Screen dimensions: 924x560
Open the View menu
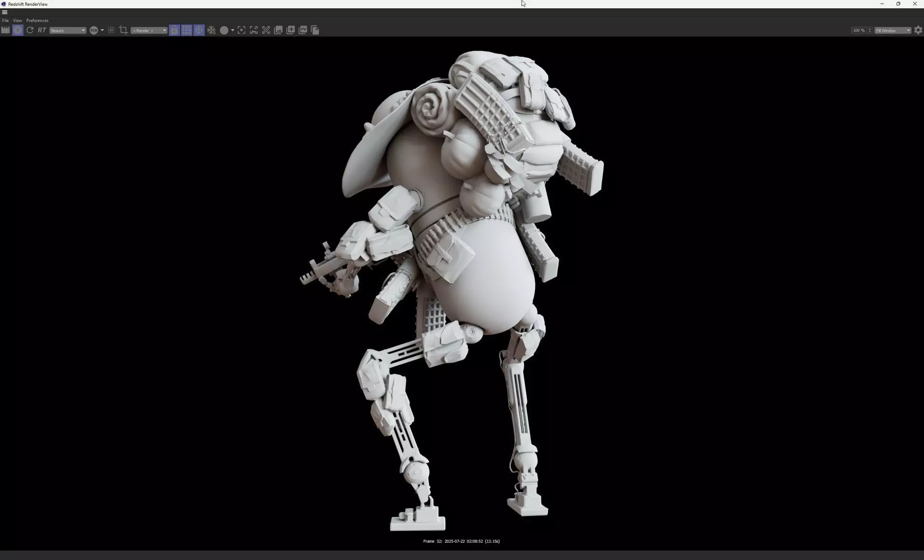17,21
